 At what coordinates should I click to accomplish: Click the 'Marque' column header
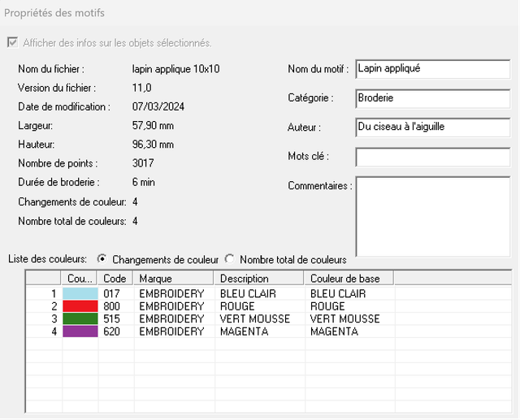[x=174, y=279]
